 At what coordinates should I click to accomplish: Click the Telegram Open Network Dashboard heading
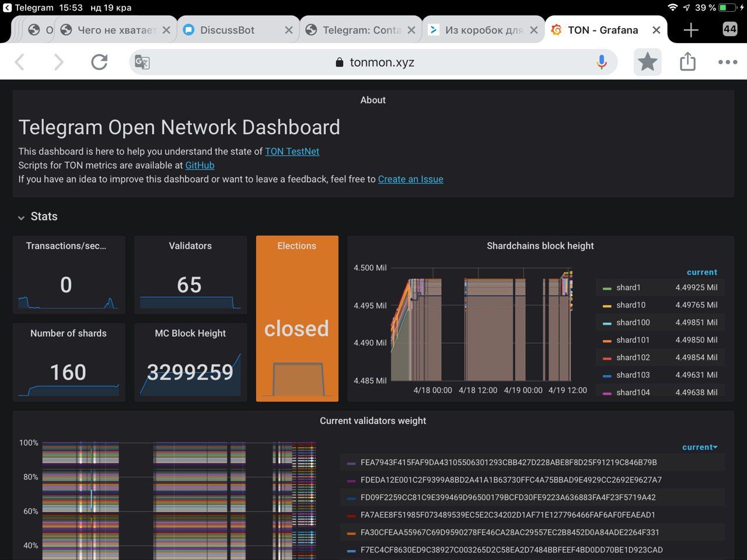[179, 127]
